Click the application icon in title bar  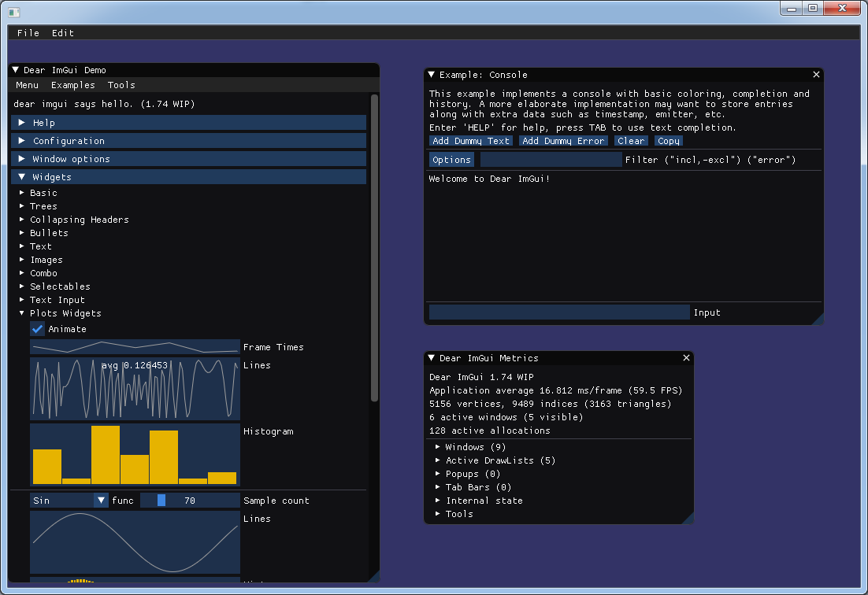click(x=14, y=11)
